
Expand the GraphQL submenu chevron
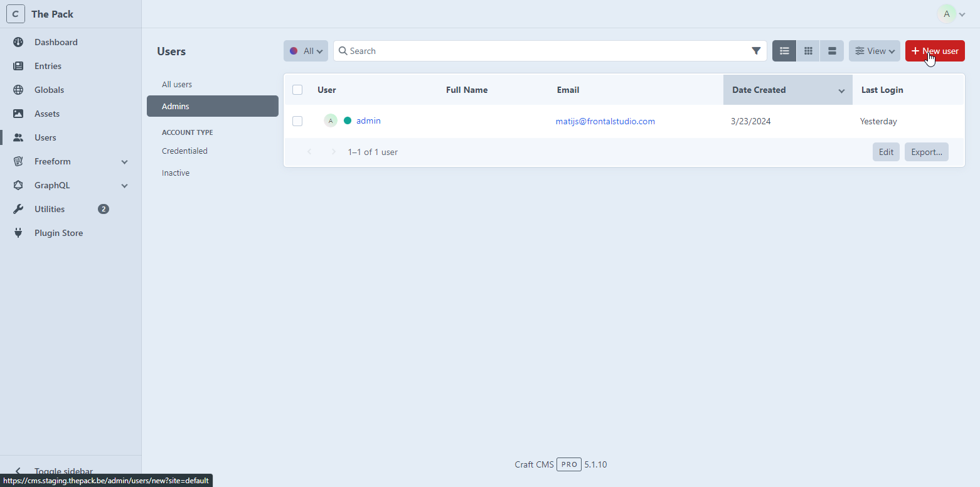click(124, 186)
